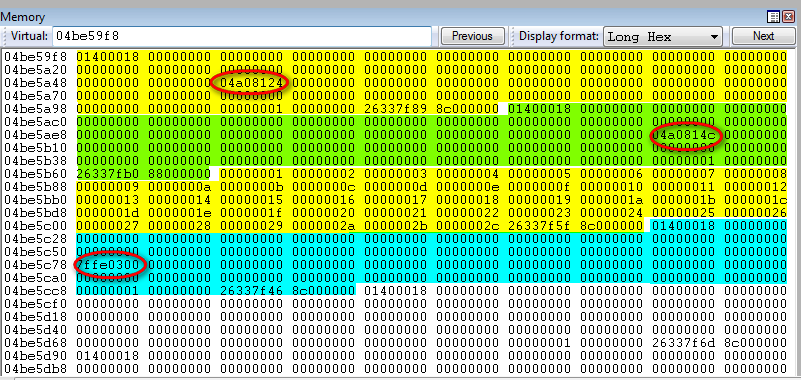Click address row 04be5a98
Viewport: 801px width, 380px height.
pos(36,109)
